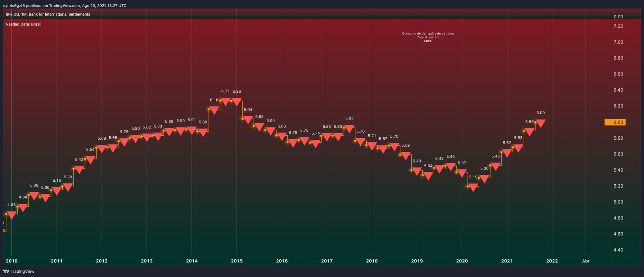Select the 5.37 data label
Viewport: 644px width, 277px height.
pos(462,163)
